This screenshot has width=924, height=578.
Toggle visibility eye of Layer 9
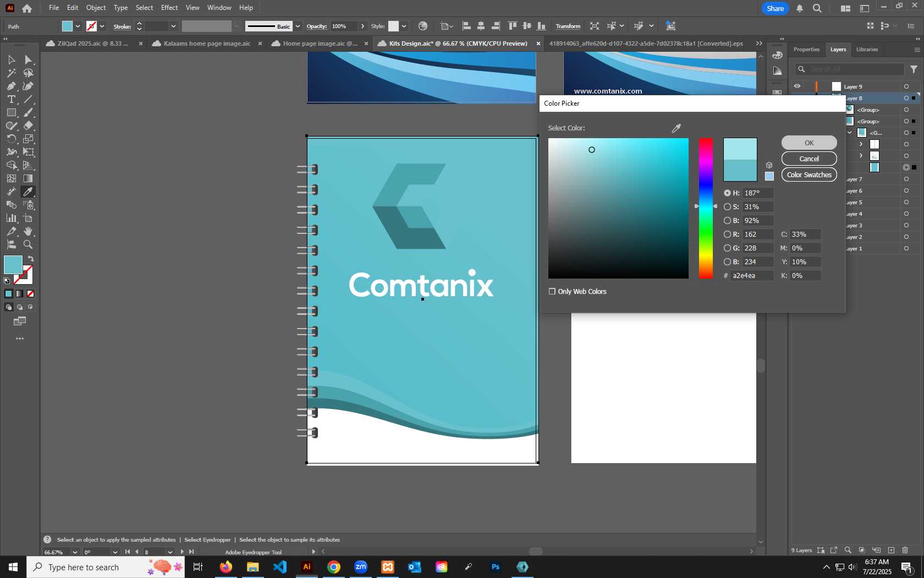click(x=797, y=86)
